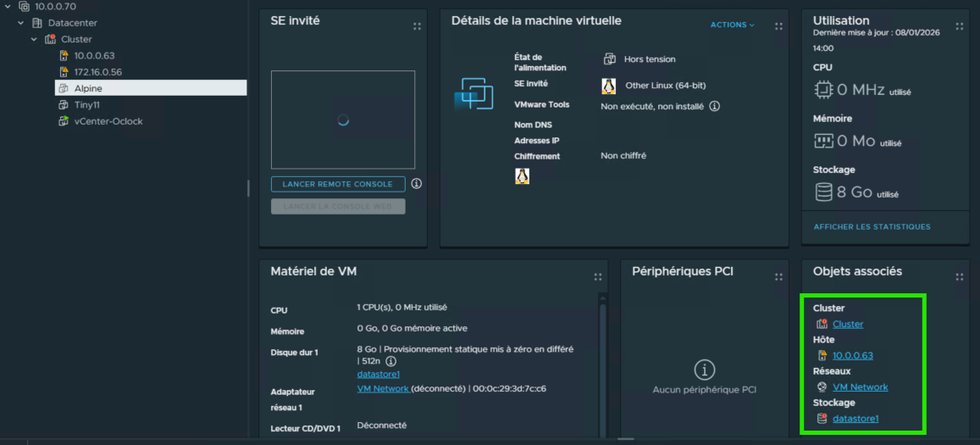Viewport: 980px width, 445px height.
Task: Click the drag handle of the SE invité panel
Action: 417,26
